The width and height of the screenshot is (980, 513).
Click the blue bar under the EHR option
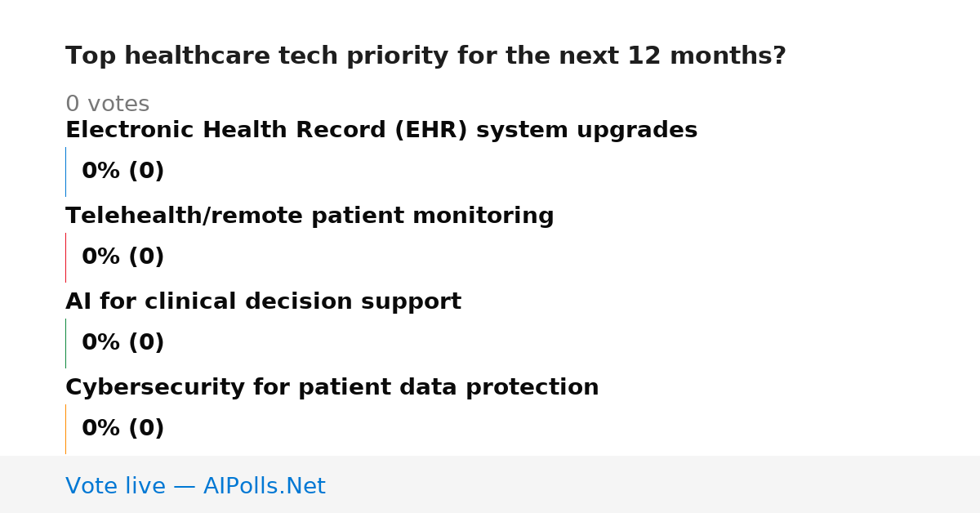(65, 172)
